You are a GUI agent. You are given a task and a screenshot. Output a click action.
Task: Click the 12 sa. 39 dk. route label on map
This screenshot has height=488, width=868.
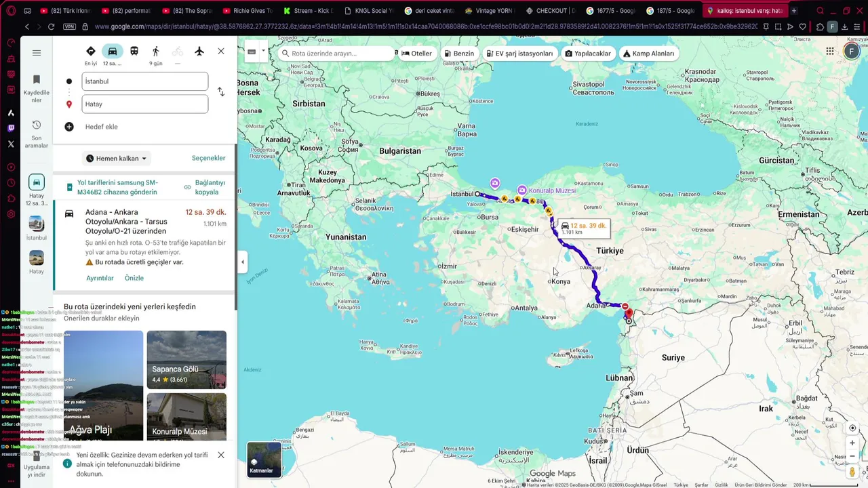click(583, 228)
